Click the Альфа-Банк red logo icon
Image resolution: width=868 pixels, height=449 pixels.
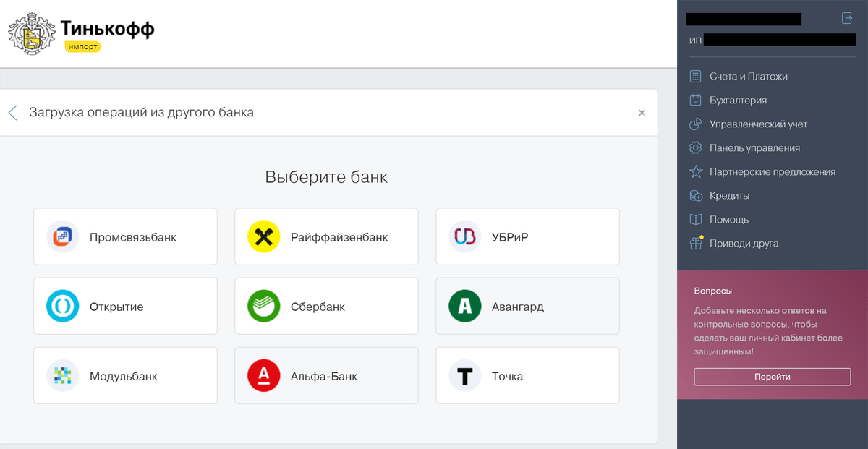[x=263, y=376]
